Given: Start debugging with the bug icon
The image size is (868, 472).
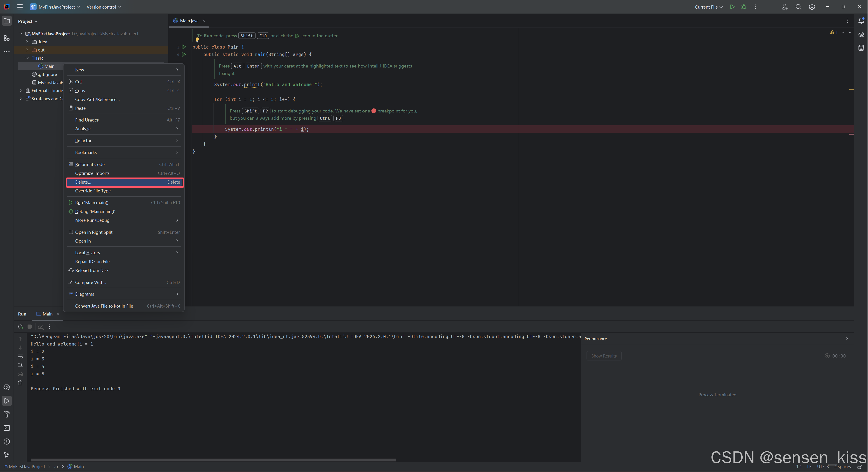Looking at the screenshot, I should [744, 7].
